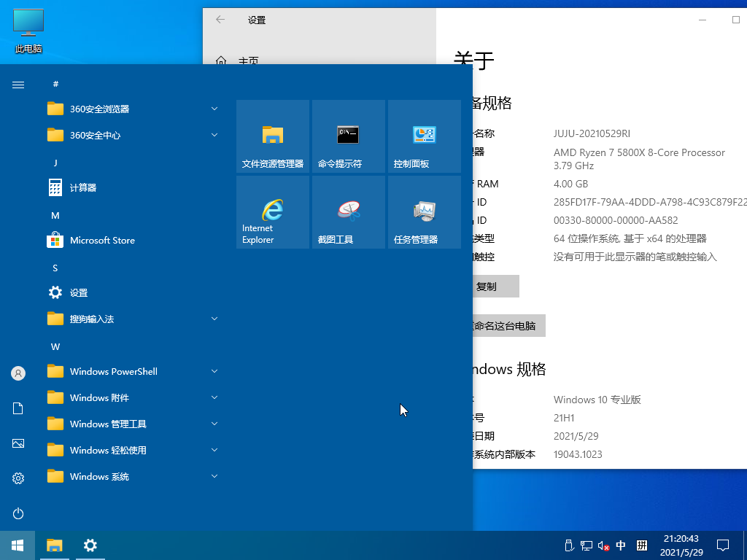The image size is (747, 560).
Task: Launch Microsoft Store from the app list
Action: [133, 241]
